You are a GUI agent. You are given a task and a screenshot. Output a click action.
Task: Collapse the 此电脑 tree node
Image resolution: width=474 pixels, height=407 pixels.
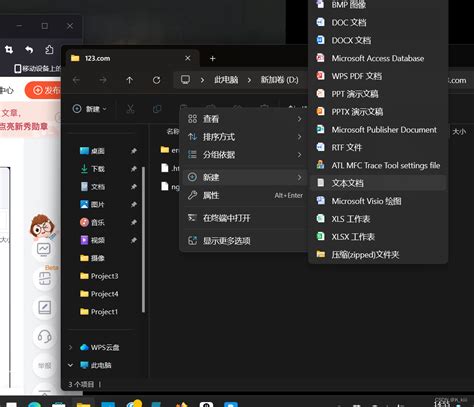pyautogui.click(x=70, y=365)
